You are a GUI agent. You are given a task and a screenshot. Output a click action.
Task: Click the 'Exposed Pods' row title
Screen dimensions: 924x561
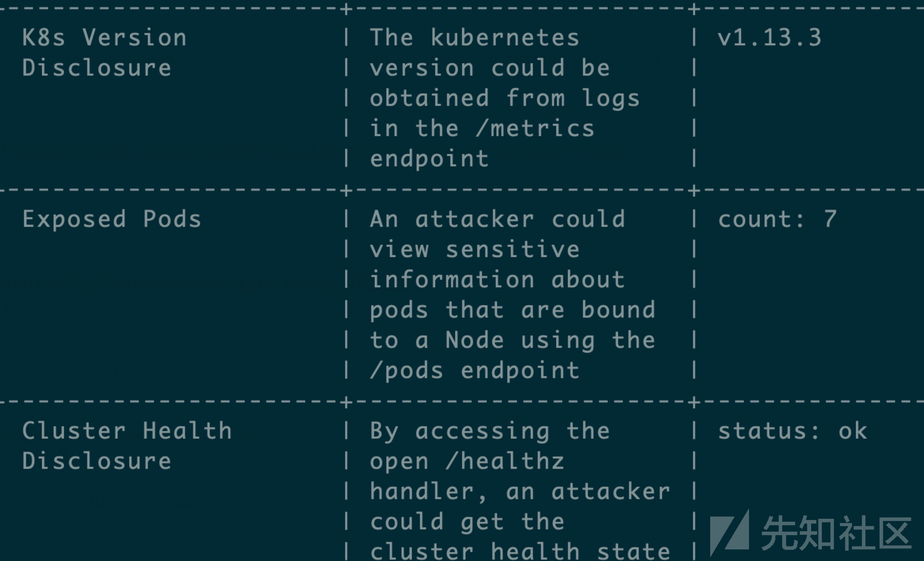[x=112, y=219]
